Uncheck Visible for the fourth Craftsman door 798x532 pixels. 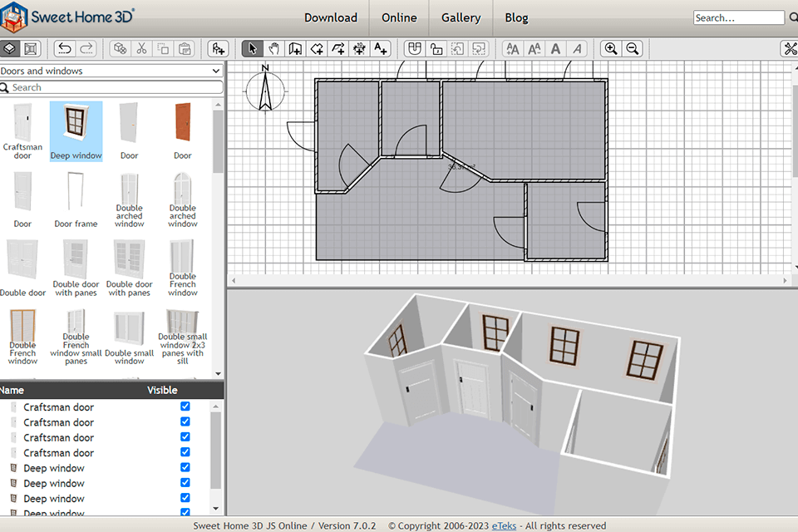click(185, 452)
